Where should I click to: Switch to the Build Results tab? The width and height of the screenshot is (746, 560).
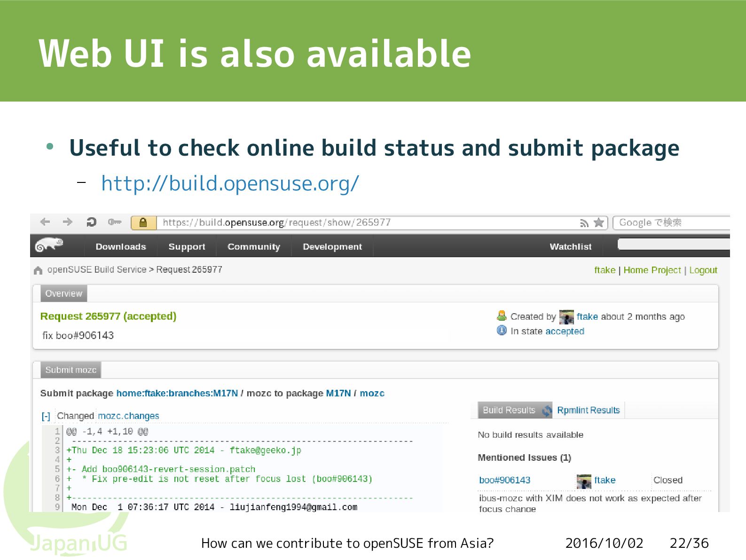(509, 410)
